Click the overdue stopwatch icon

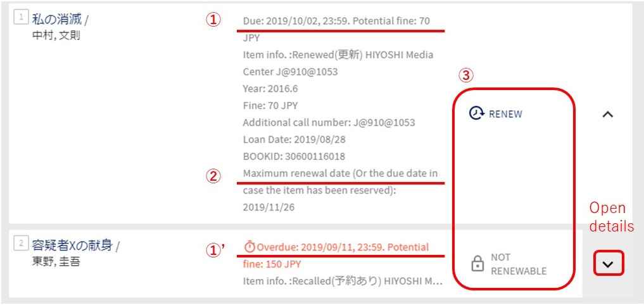[x=249, y=247]
